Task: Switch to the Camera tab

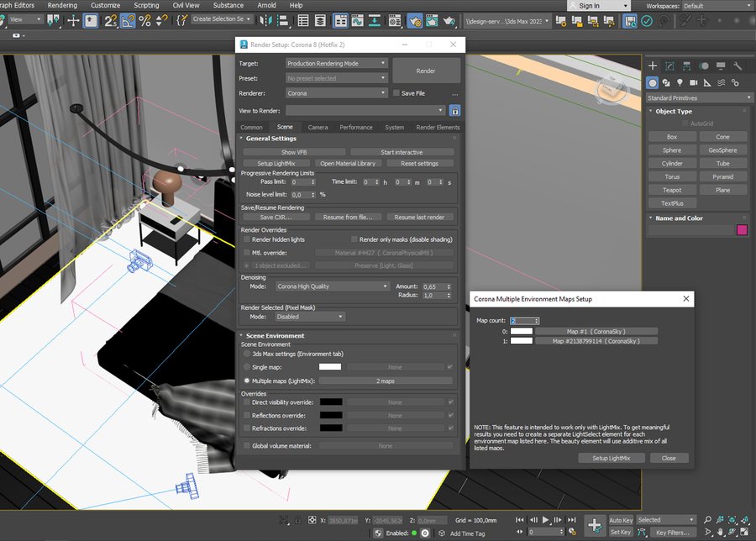Action: pos(318,128)
